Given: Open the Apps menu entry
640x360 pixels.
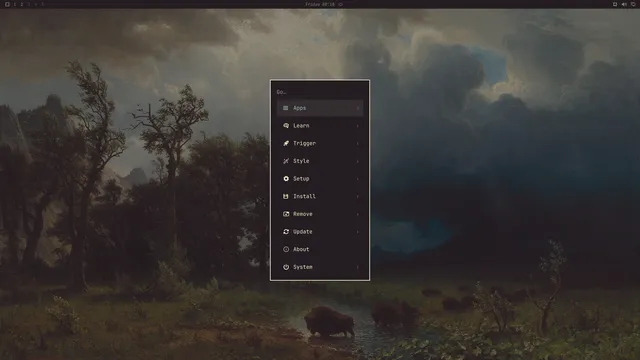Looking at the screenshot, I should point(320,108).
